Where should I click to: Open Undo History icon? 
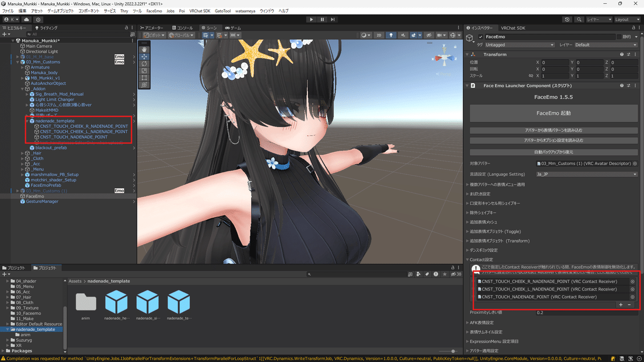pyautogui.click(x=568, y=19)
